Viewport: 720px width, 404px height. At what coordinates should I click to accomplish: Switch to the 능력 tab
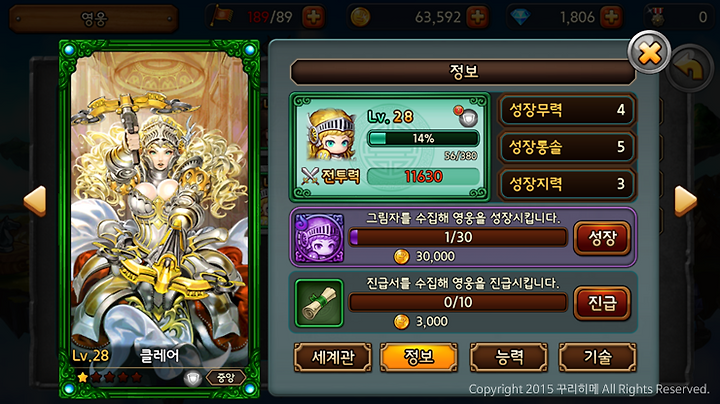pyautogui.click(x=509, y=357)
